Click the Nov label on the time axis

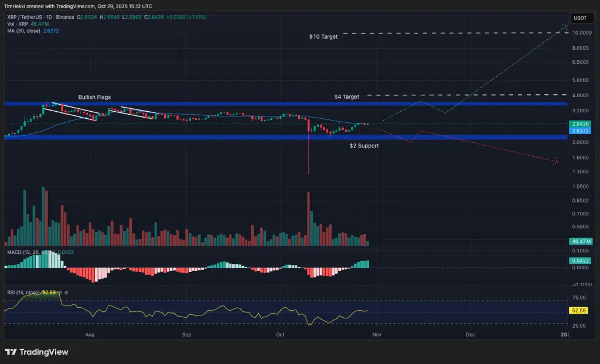click(377, 335)
